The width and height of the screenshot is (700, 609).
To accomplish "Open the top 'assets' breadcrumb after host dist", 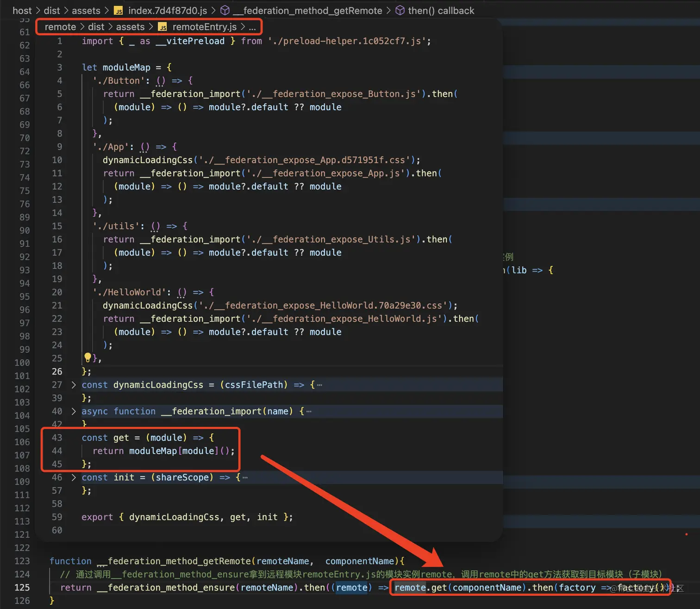I will 86,11.
